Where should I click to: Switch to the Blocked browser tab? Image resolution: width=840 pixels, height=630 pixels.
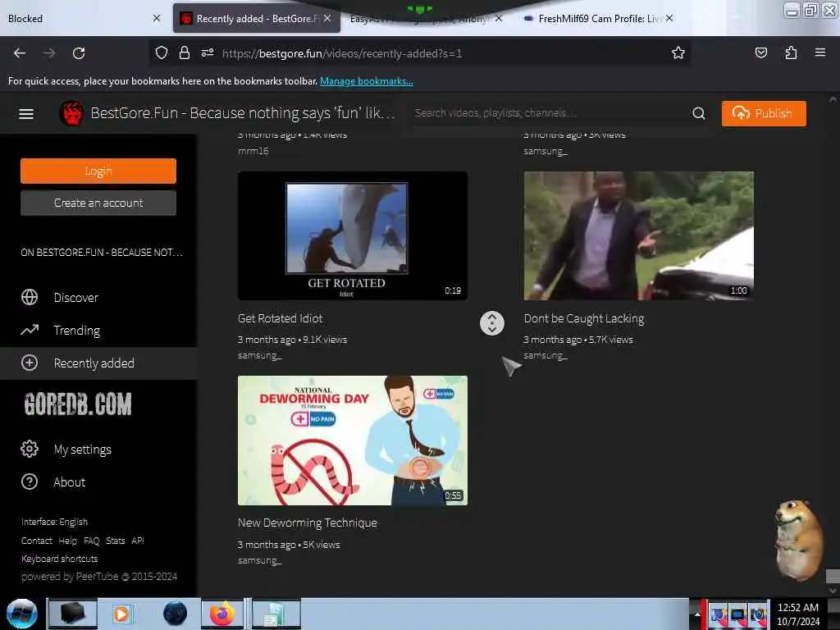80,18
